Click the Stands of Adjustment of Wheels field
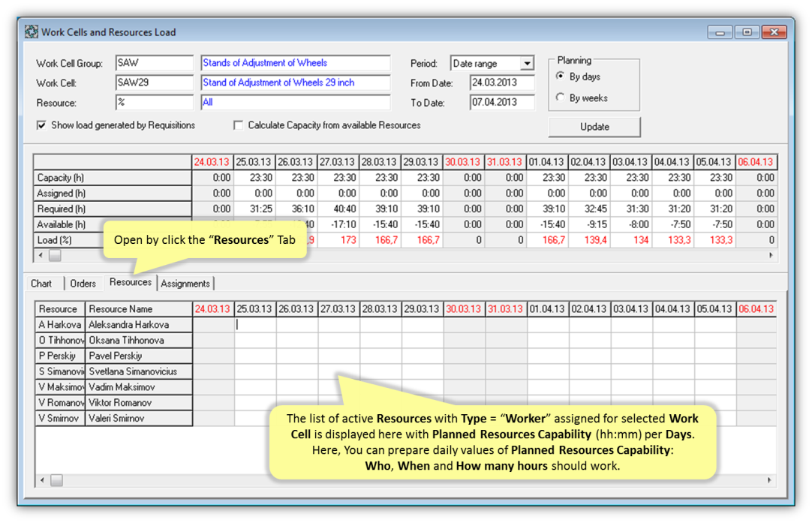 (296, 63)
